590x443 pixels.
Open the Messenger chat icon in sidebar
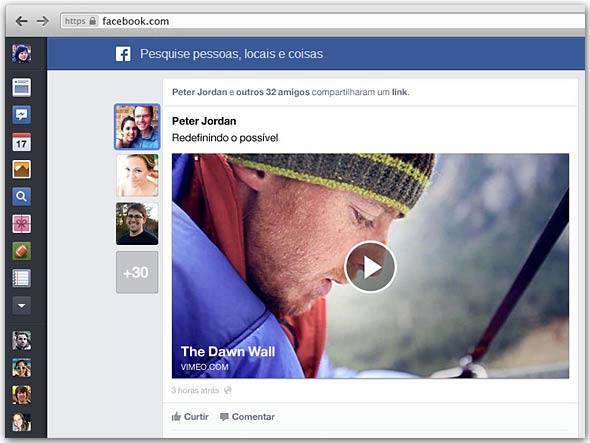click(x=21, y=115)
